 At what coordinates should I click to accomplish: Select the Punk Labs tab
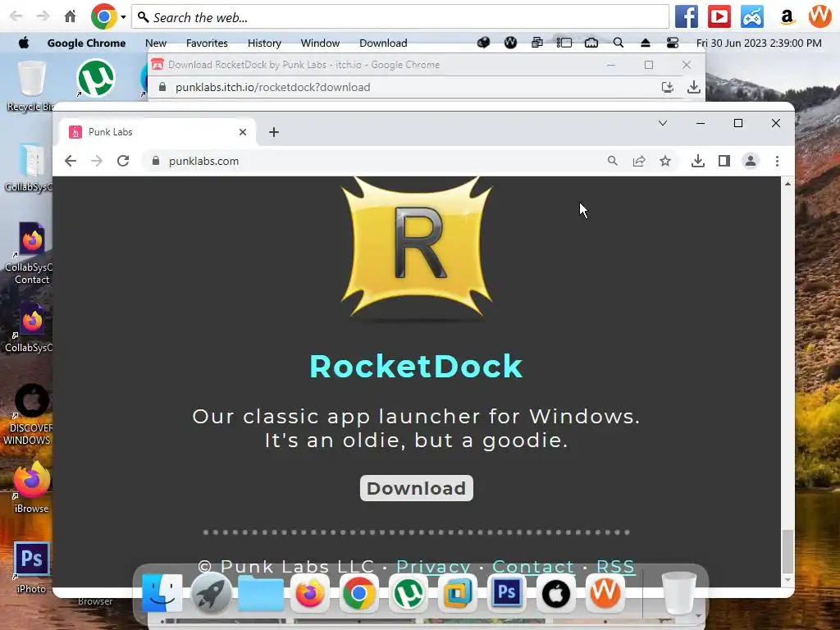click(x=158, y=132)
